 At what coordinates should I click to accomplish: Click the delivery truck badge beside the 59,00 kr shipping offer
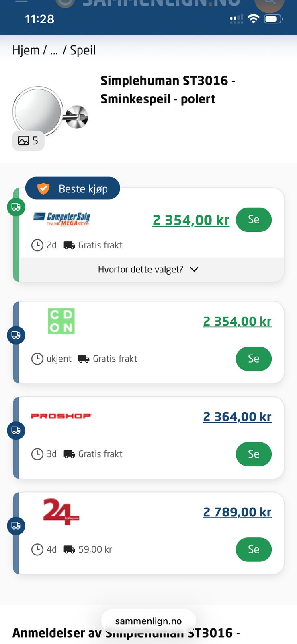point(16,526)
